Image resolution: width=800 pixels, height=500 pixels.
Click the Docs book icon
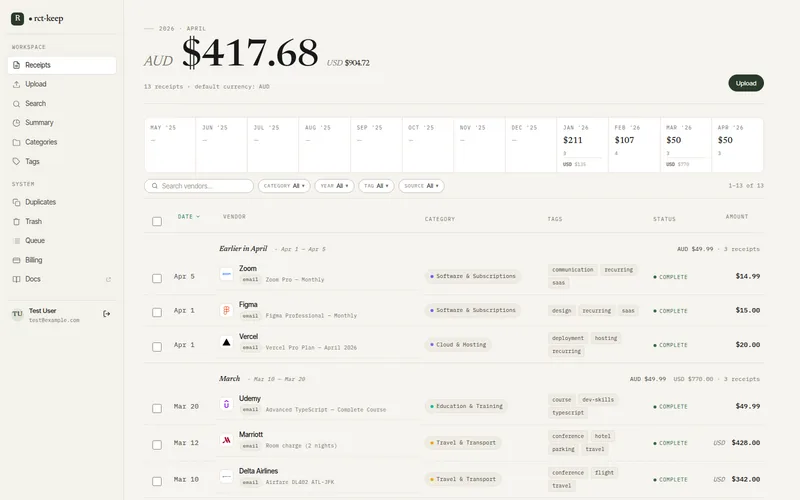(x=16, y=279)
